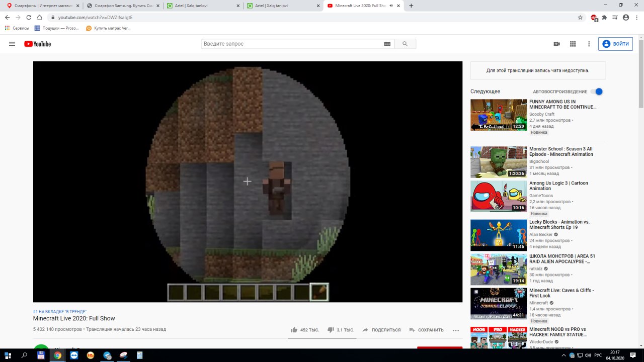Open the Chrome extensions puzzle icon
Screen dimensions: 644x362
(x=604, y=17)
